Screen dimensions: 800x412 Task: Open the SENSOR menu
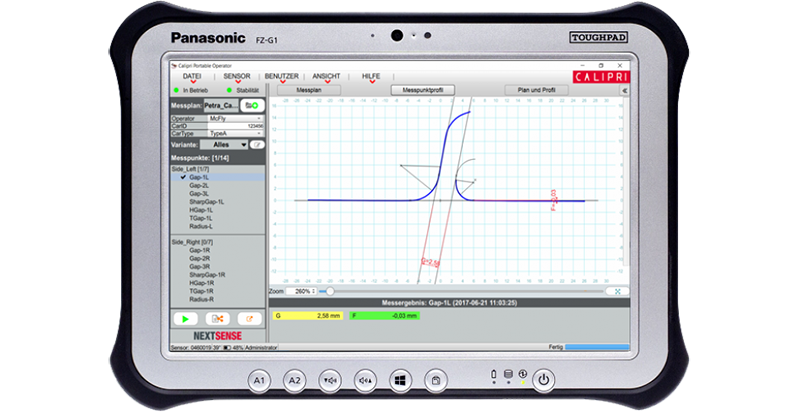point(237,76)
